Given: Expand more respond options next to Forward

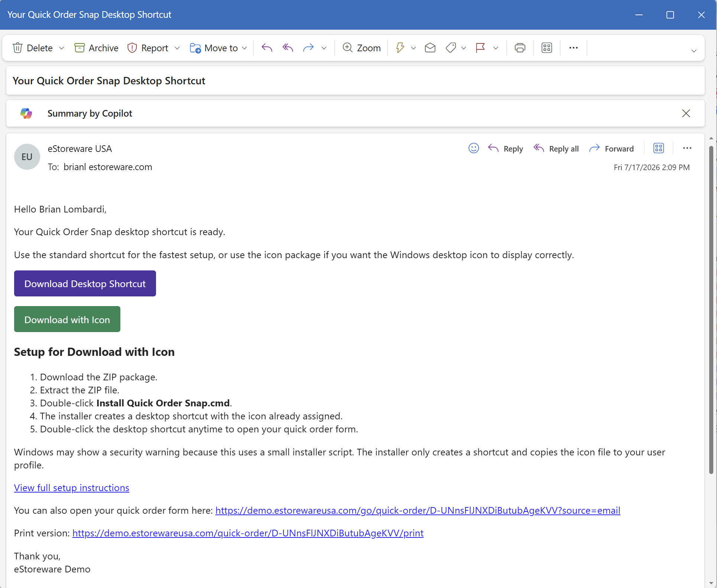Looking at the screenshot, I should tap(324, 48).
